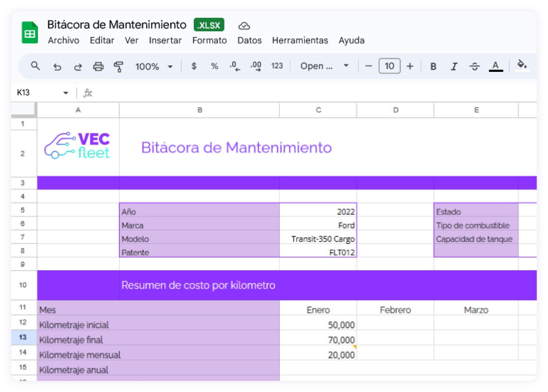Open the text color picker
The height and width of the screenshot is (392, 548).
[x=496, y=66]
